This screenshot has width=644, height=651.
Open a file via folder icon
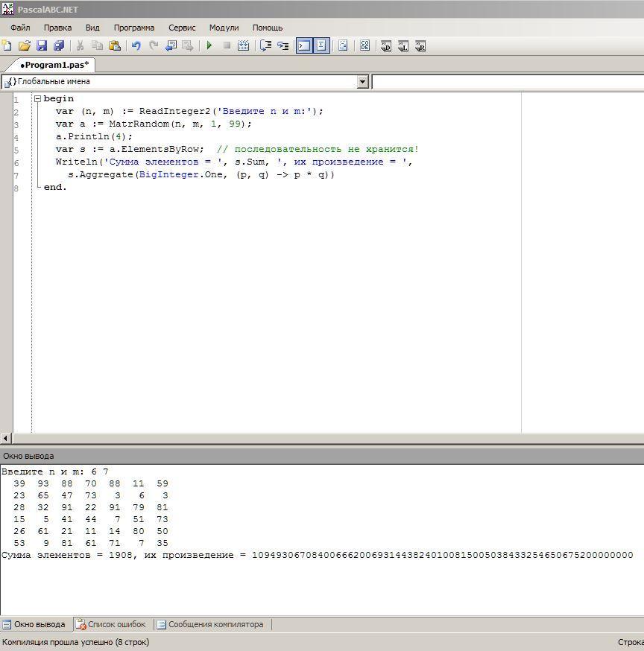click(25, 45)
